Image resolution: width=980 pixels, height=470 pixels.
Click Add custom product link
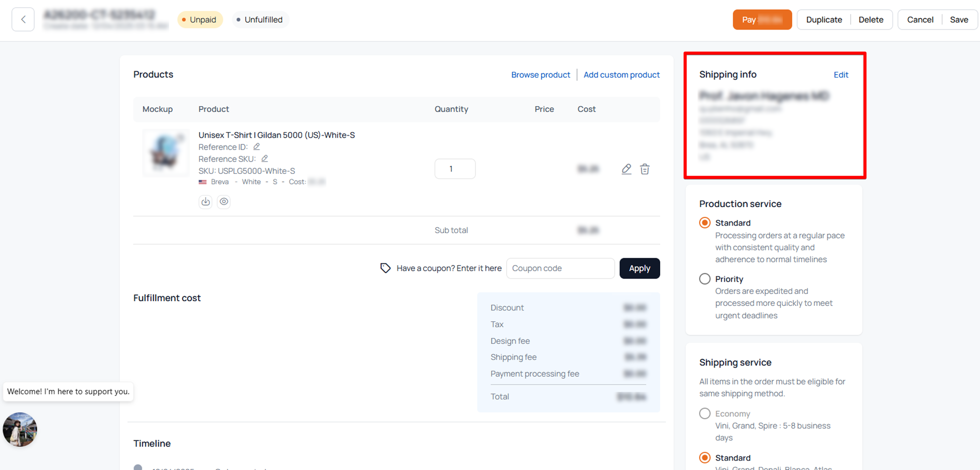[621, 75]
